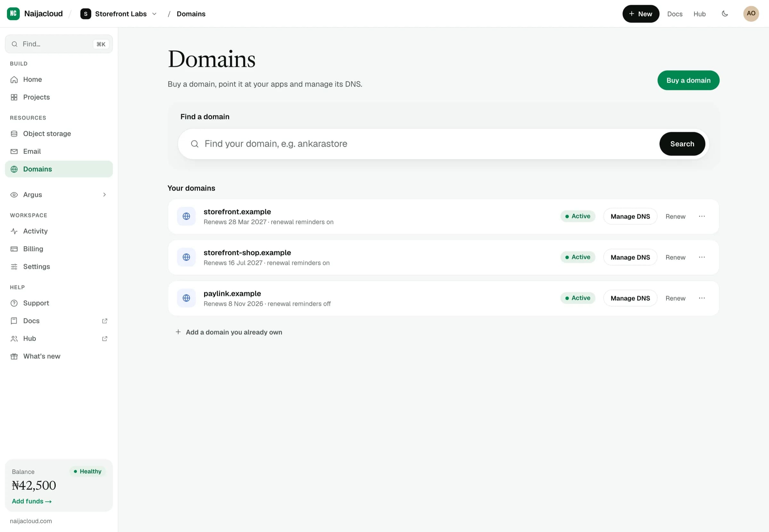769x532 pixels.
Task: Click the Healthy balance status badge
Action: pyautogui.click(x=88, y=471)
